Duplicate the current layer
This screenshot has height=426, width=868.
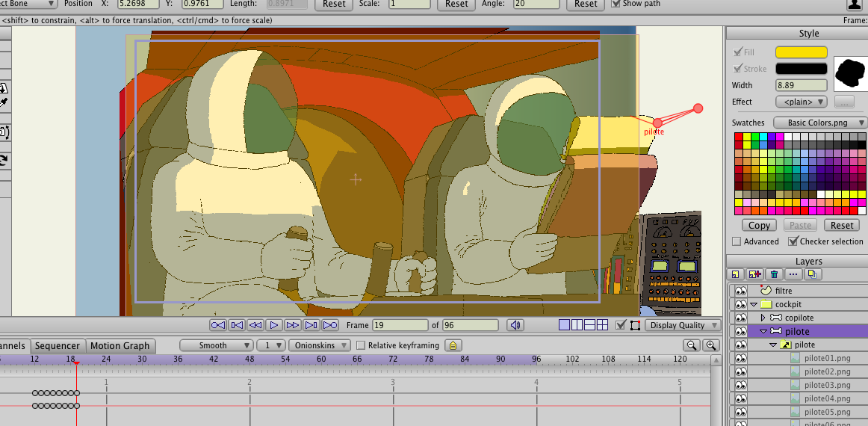coord(812,274)
